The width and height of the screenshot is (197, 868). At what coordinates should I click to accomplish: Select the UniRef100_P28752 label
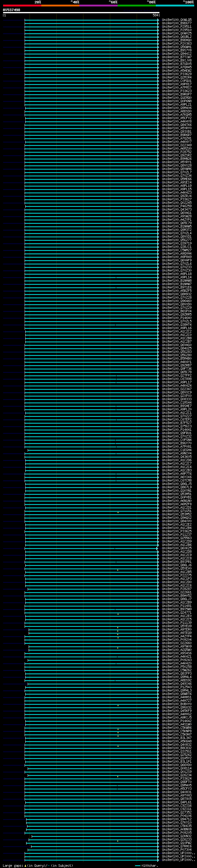point(177,152)
